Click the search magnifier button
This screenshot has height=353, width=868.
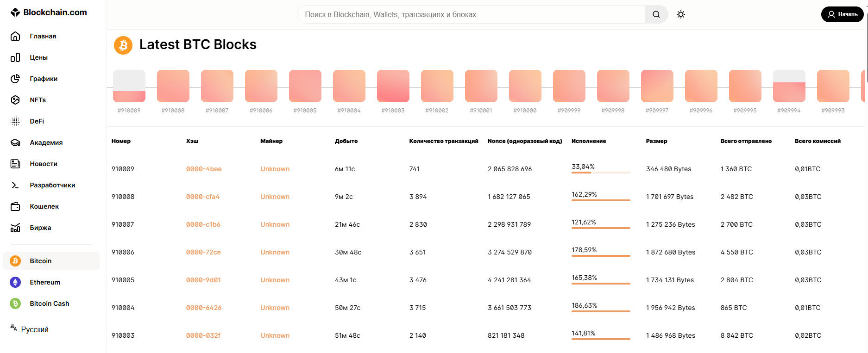[656, 14]
